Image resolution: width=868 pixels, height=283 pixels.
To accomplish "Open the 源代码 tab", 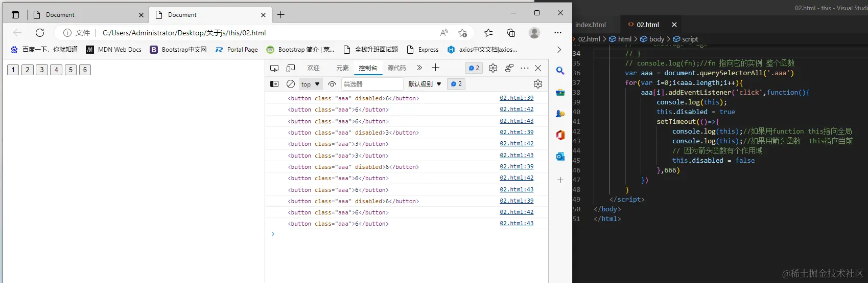I will pyautogui.click(x=396, y=68).
